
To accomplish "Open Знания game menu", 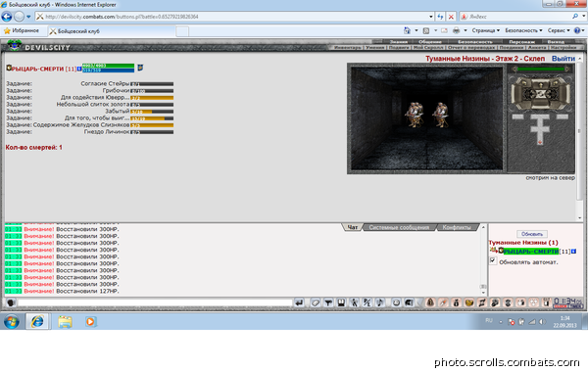I will coord(398,41).
